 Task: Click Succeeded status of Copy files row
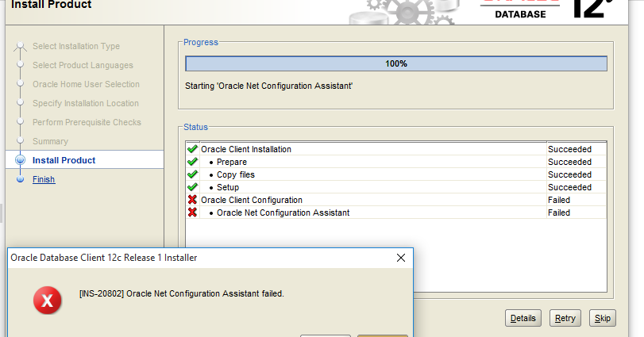pos(569,174)
